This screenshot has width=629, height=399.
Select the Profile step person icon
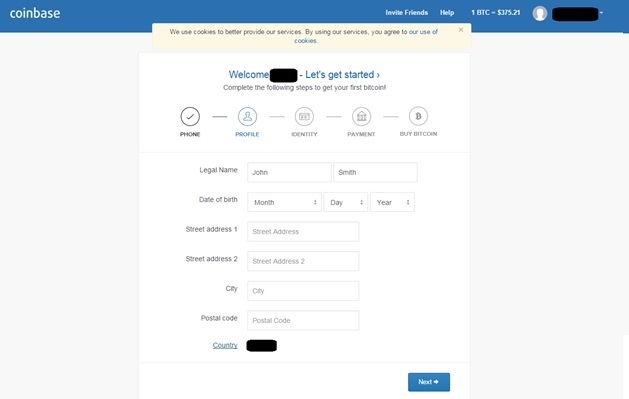click(248, 117)
